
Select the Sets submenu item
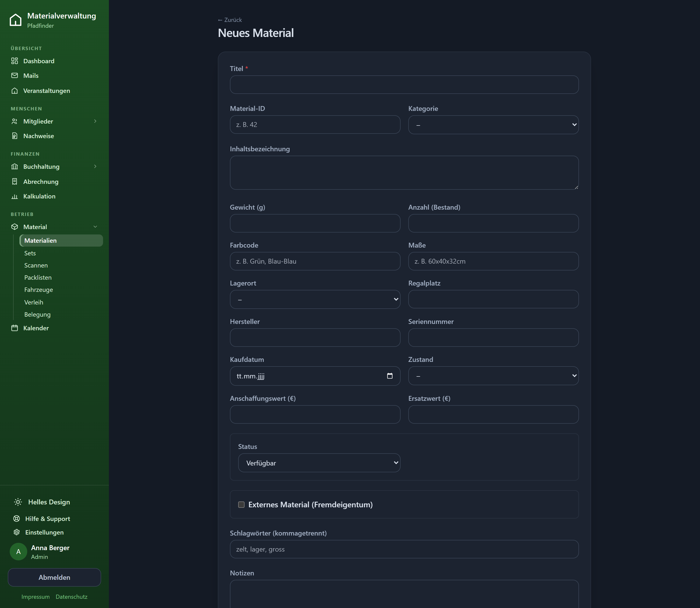[61, 253]
